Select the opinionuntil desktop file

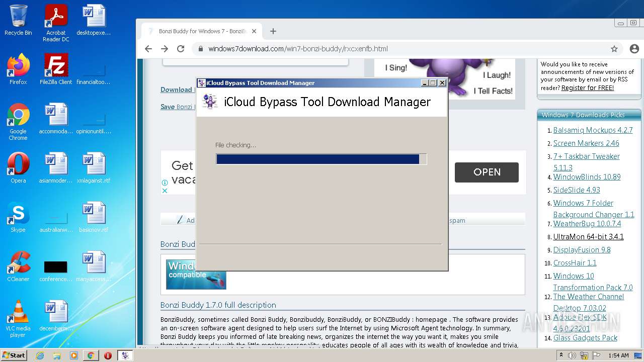tap(94, 124)
